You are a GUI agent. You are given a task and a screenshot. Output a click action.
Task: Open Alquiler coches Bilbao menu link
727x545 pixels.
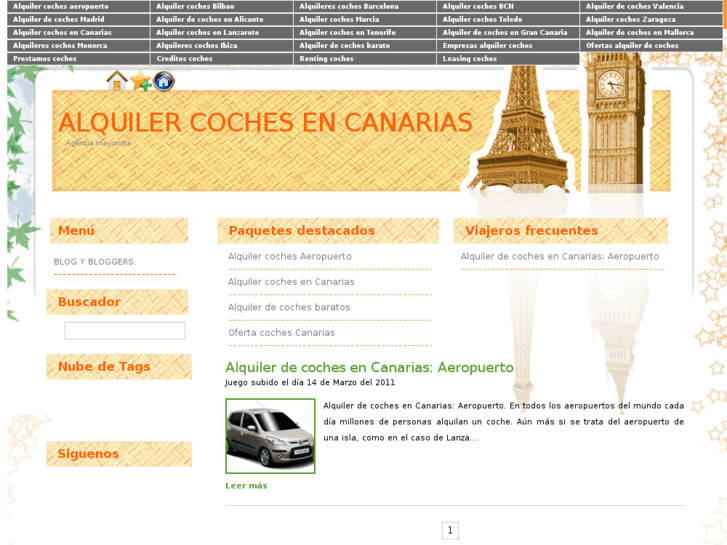tap(195, 6)
